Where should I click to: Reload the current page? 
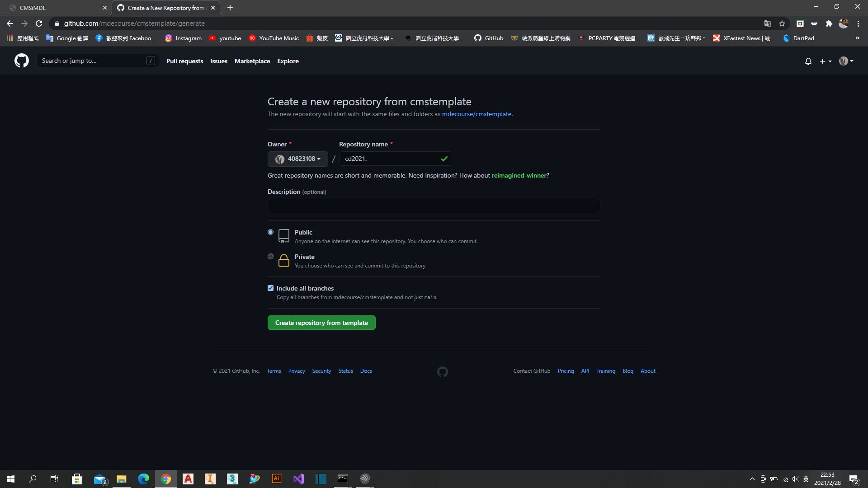tap(39, 23)
